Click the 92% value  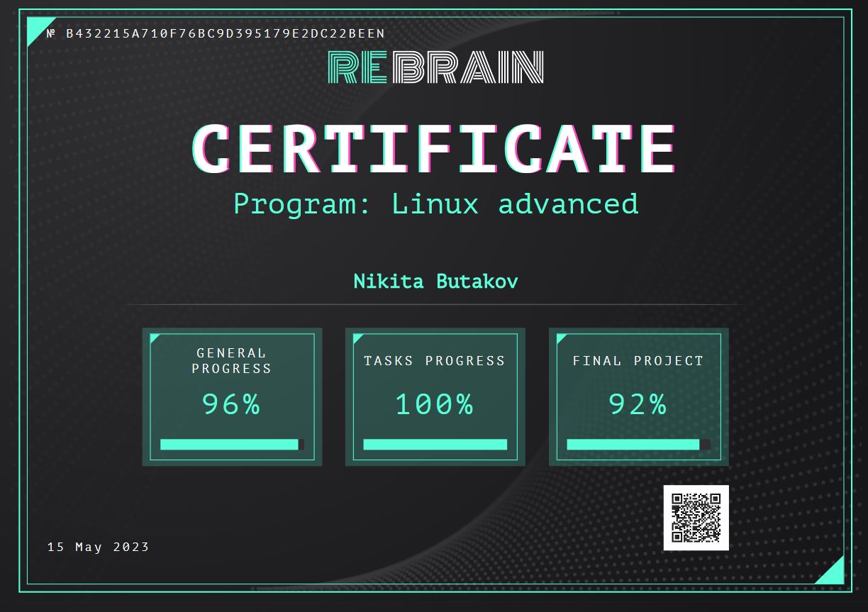[638, 404]
